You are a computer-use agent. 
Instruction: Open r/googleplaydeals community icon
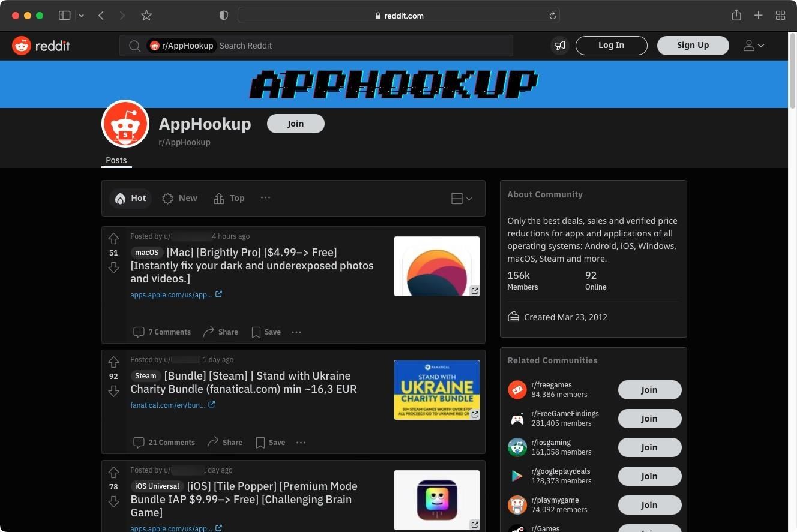(517, 476)
